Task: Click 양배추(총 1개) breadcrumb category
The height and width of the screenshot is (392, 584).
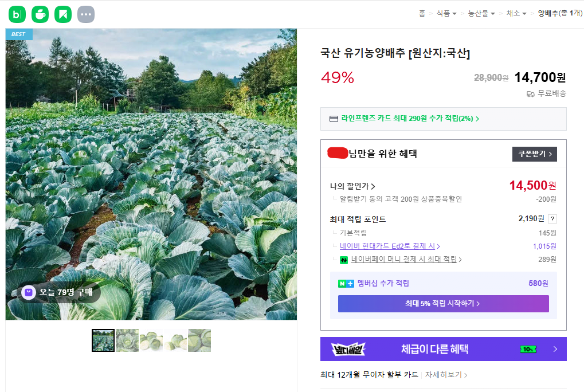Action: pyautogui.click(x=560, y=13)
